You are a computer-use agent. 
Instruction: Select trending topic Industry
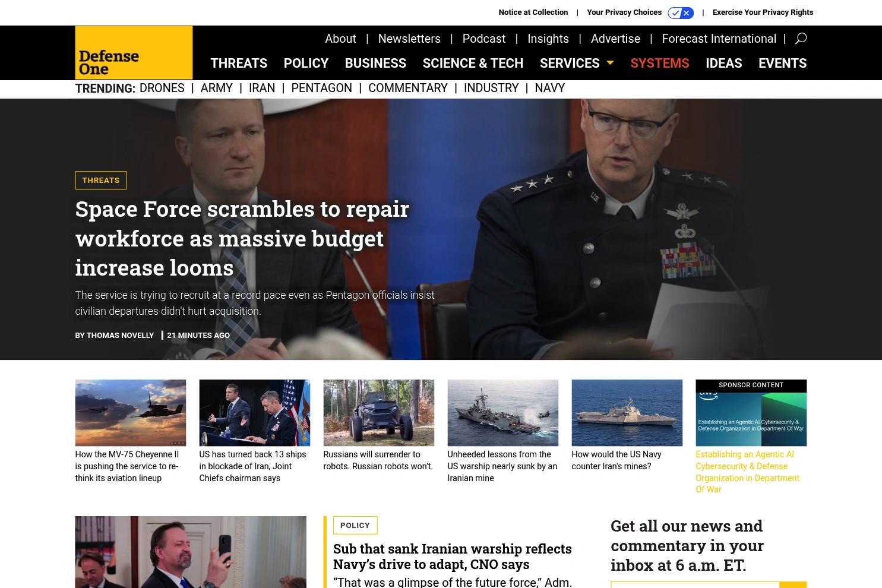pos(491,88)
